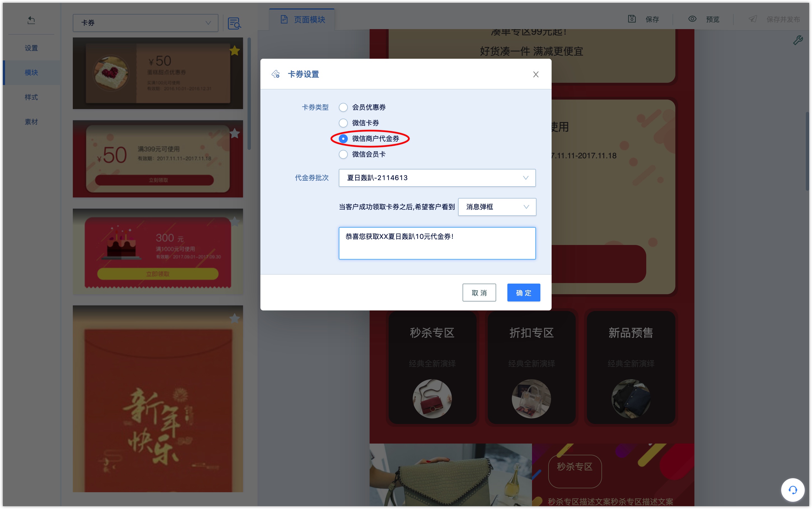Select 微信卡券 radio button option
This screenshot has height=509, width=812.
tap(344, 122)
